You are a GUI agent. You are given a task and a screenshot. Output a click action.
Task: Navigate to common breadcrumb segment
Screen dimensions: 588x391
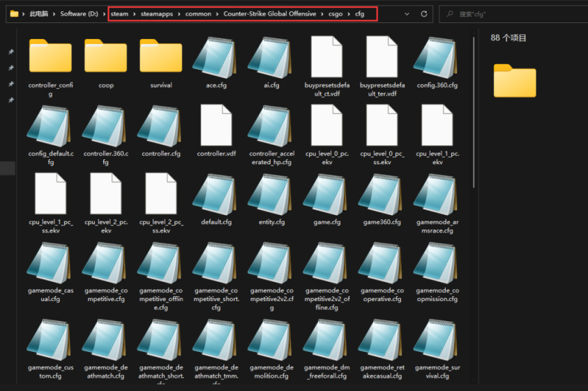coord(198,14)
